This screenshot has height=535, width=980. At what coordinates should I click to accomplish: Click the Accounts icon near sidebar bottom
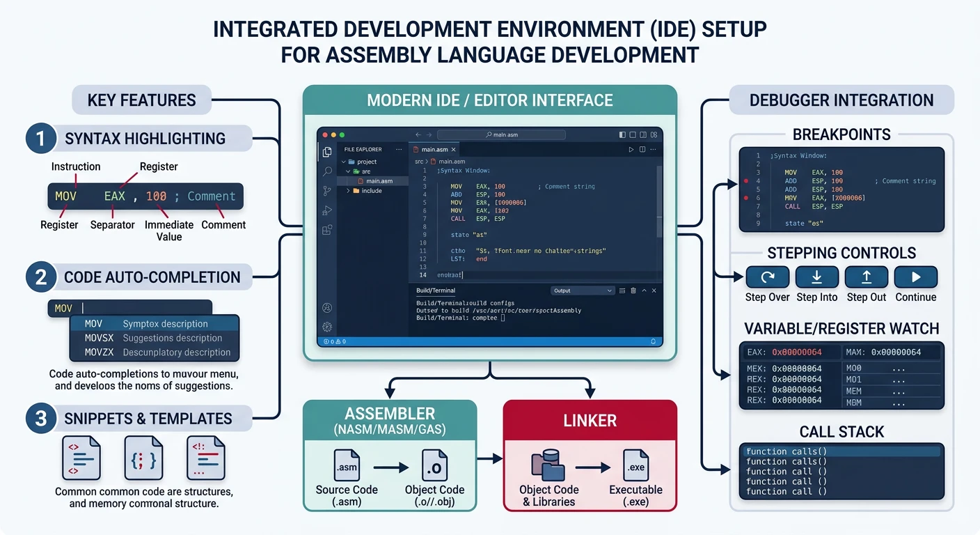point(327,307)
